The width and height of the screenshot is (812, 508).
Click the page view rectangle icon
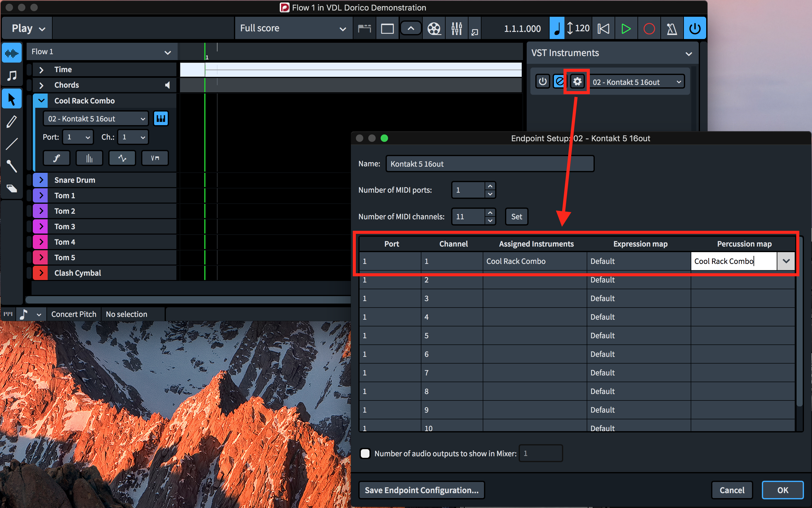387,28
